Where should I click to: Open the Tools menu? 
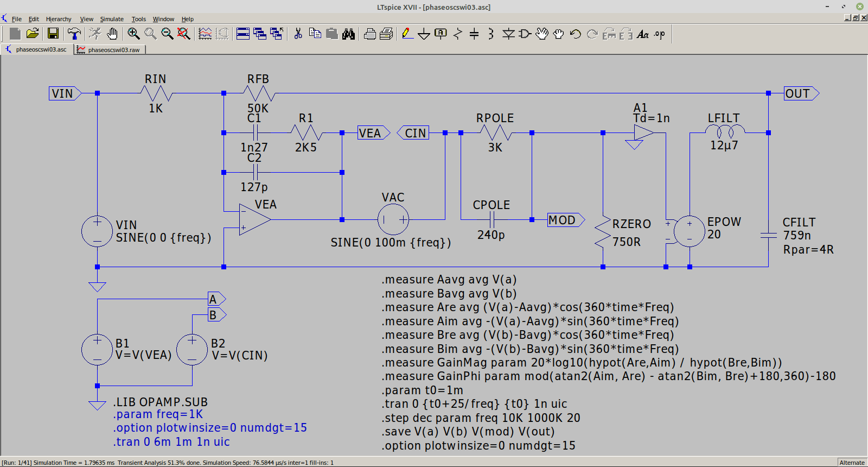139,19
